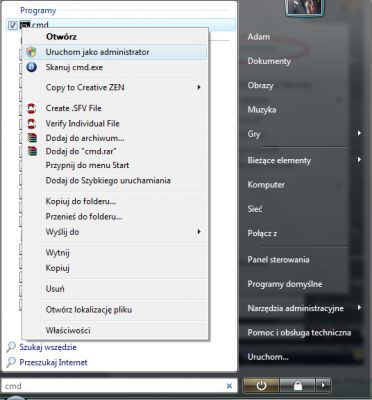372x400 pixels.
Task: Open the Wyślij do menu entry
Action: pyautogui.click(x=116, y=232)
